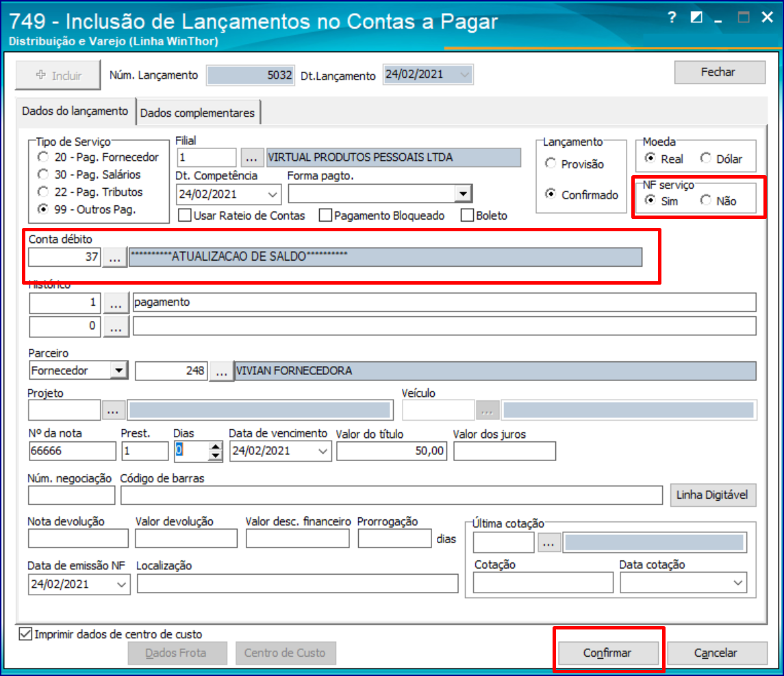Image resolution: width=784 pixels, height=676 pixels.
Task: Click the Cancelar button
Action: [x=716, y=653]
